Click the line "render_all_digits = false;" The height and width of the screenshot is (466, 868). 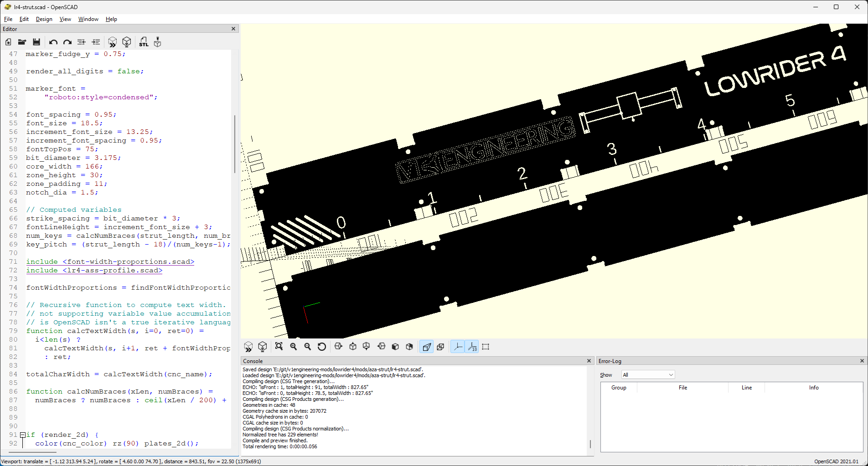85,72
